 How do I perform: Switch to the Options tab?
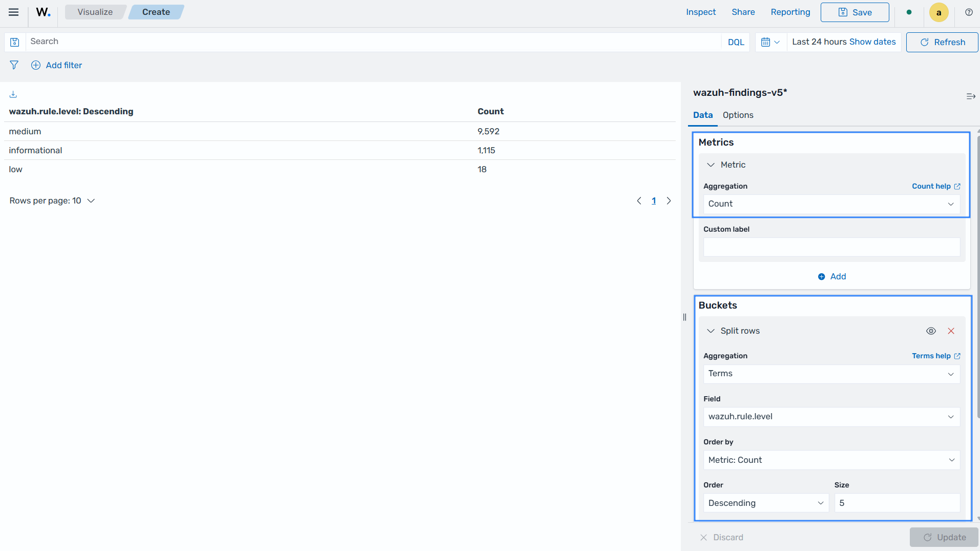(738, 115)
